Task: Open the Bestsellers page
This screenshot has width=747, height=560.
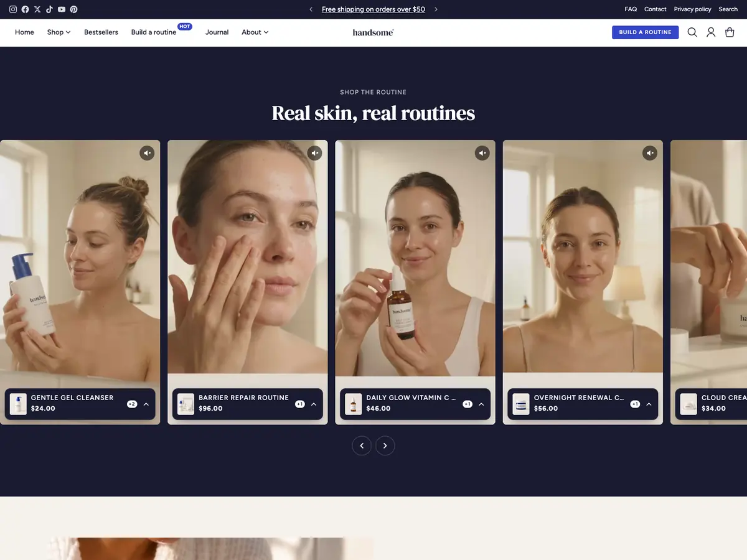Action: point(101,32)
